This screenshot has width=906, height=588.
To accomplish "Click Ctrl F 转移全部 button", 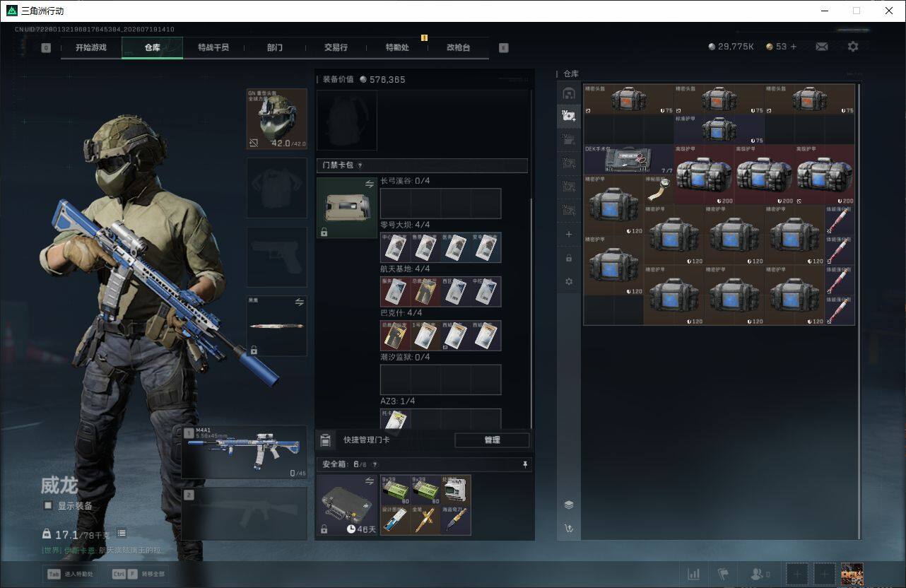I will pos(139,574).
